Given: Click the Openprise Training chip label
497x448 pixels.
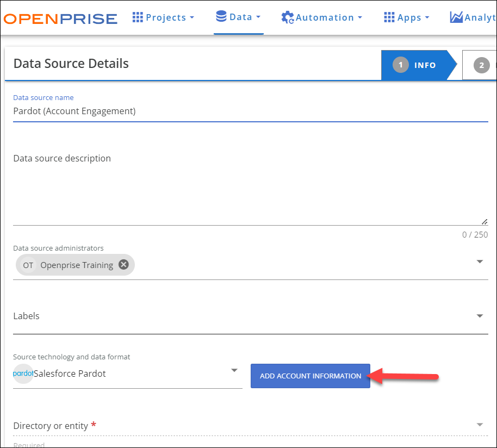Looking at the screenshot, I should pos(77,265).
